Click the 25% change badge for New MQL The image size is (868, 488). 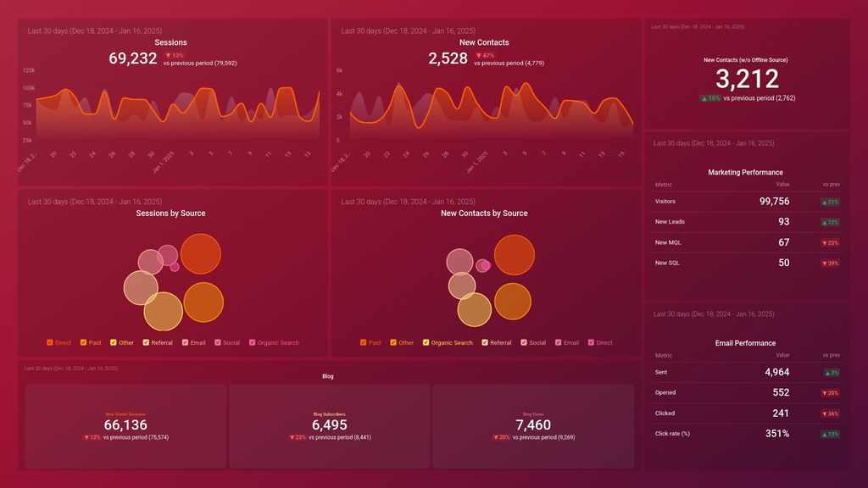(x=831, y=243)
